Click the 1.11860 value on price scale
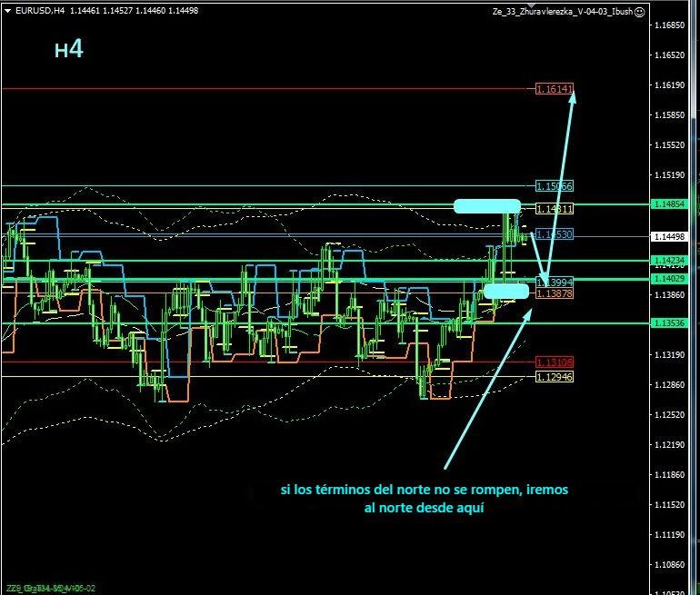Image resolution: width=700 pixels, height=595 pixels. point(669,474)
